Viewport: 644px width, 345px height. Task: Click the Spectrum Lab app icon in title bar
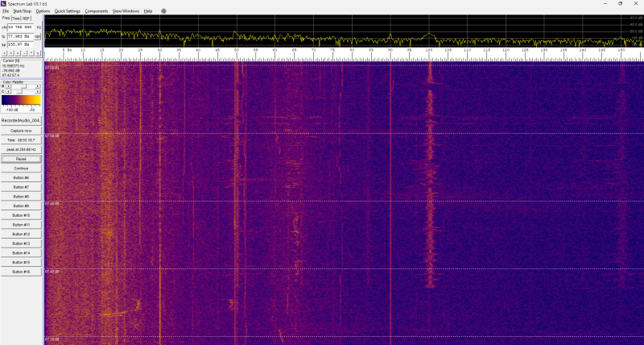tap(4, 3)
